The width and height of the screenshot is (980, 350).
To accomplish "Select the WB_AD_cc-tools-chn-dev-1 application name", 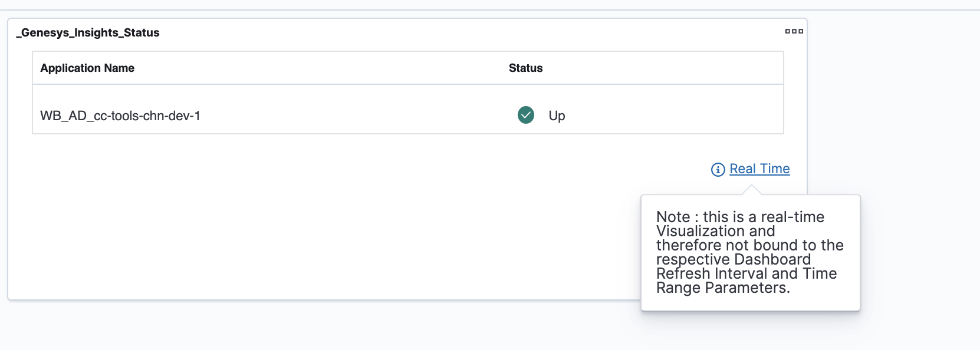I will [x=120, y=116].
